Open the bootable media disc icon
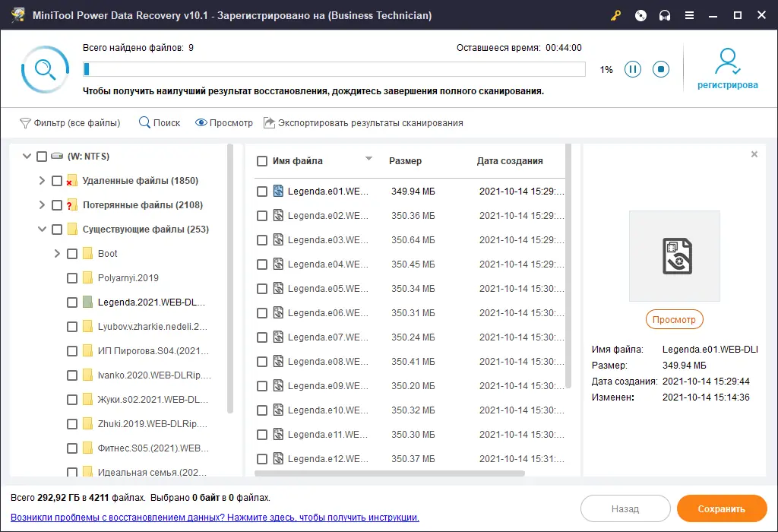The image size is (778, 532). click(640, 15)
